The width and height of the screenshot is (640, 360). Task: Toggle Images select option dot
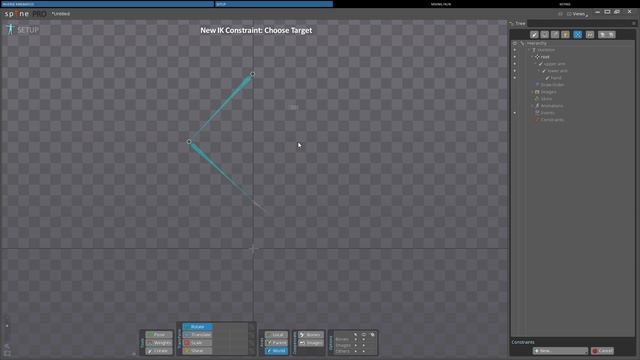pyautogui.click(x=356, y=345)
